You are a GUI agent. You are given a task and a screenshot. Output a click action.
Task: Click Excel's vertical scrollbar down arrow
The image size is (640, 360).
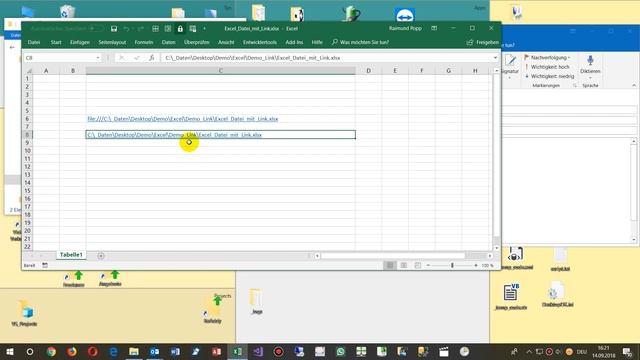(x=496, y=248)
